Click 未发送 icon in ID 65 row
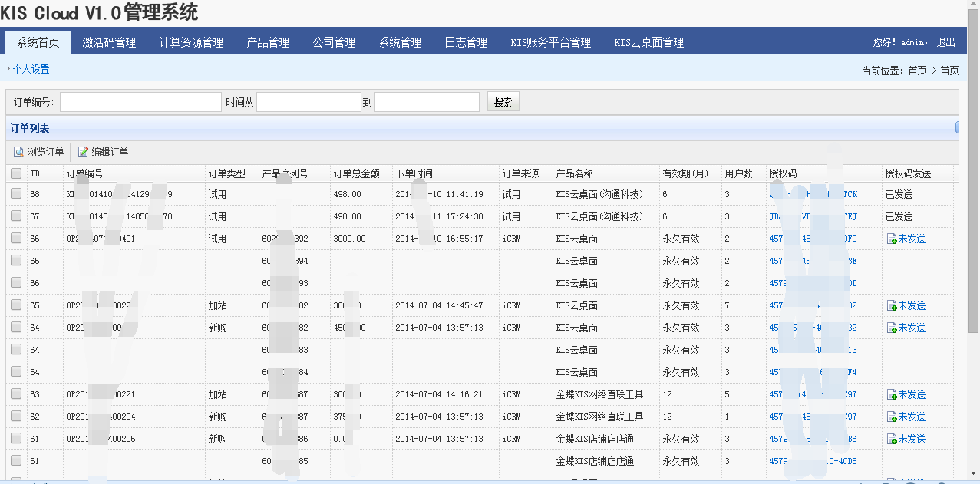 click(892, 305)
